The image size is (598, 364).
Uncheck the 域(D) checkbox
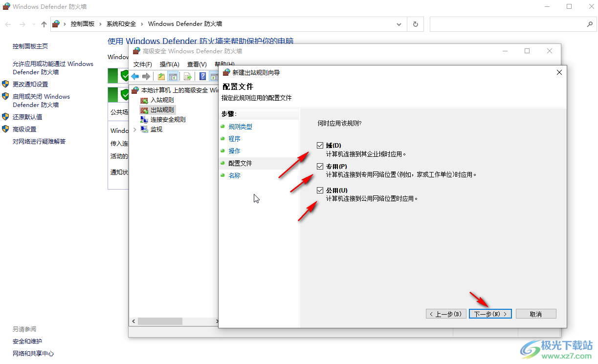[x=320, y=146]
